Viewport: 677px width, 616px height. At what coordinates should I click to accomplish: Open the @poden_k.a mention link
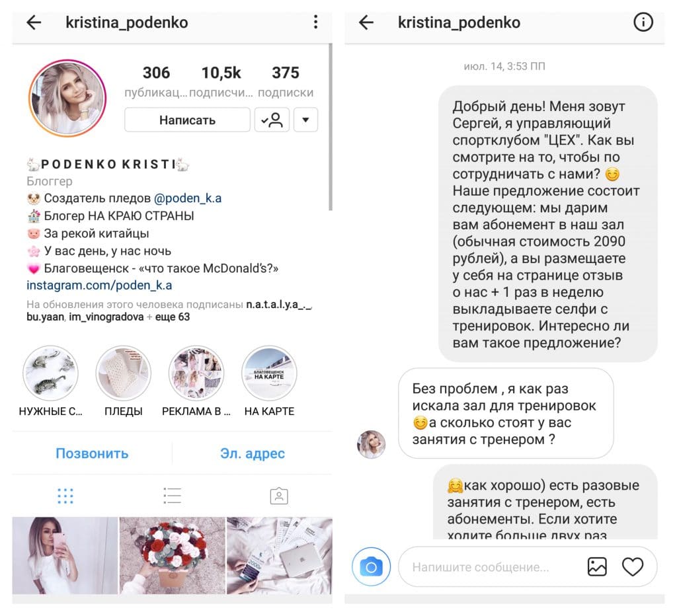pos(188,198)
